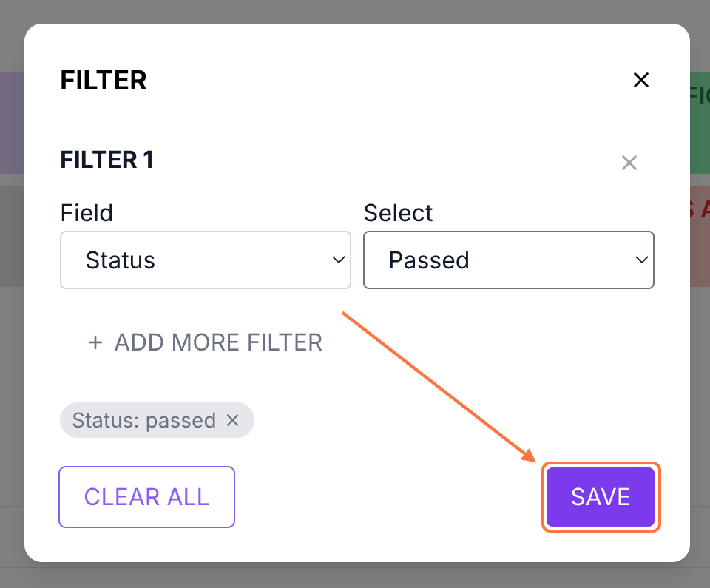Click the chevron arrow of the Status dropdown
This screenshot has width=710, height=588.
[339, 260]
